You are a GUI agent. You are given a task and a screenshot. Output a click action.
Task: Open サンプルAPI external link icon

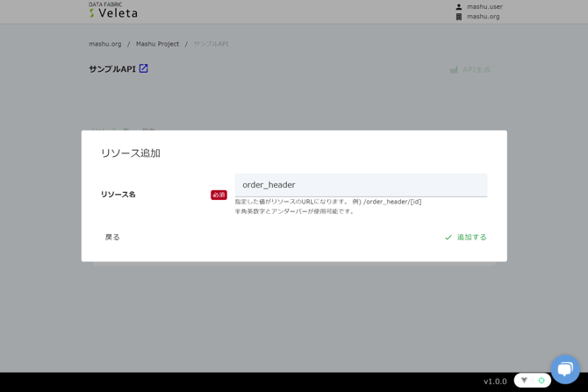point(144,68)
